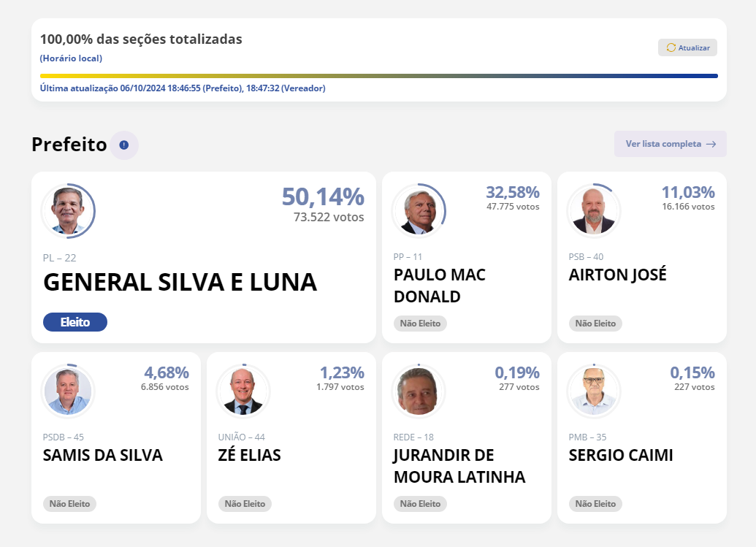Open Ver lista completa link

pyautogui.click(x=671, y=144)
